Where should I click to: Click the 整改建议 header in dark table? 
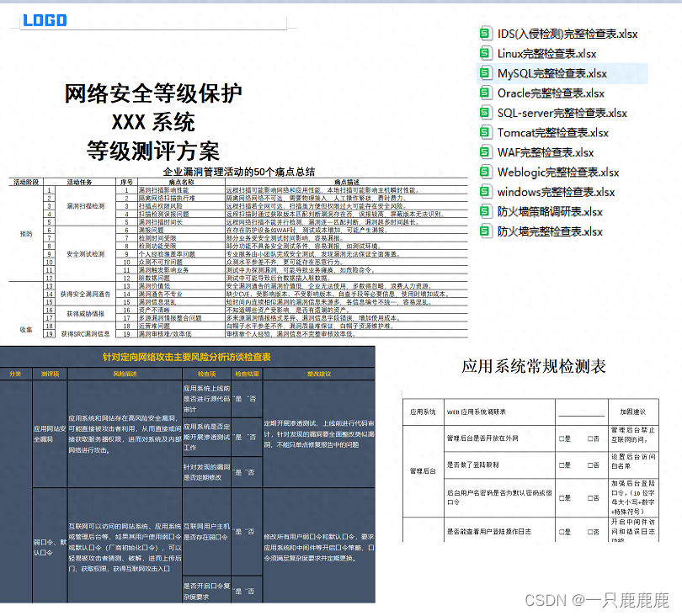[x=319, y=374]
